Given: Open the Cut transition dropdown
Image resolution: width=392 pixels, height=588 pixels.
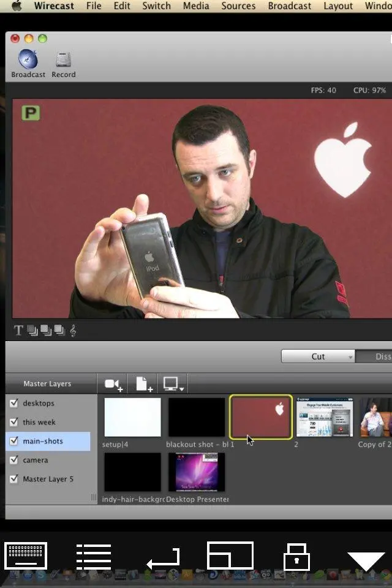Looking at the screenshot, I should pos(318,356).
